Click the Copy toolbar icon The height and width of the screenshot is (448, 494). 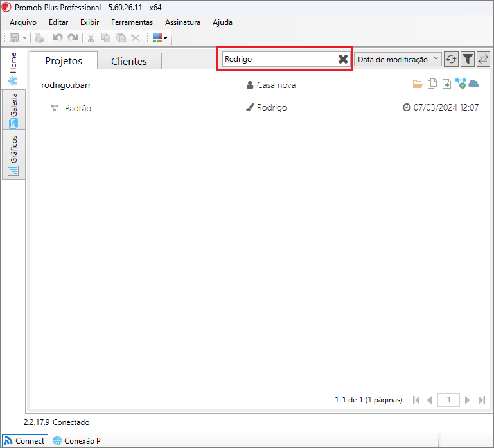[106, 38]
